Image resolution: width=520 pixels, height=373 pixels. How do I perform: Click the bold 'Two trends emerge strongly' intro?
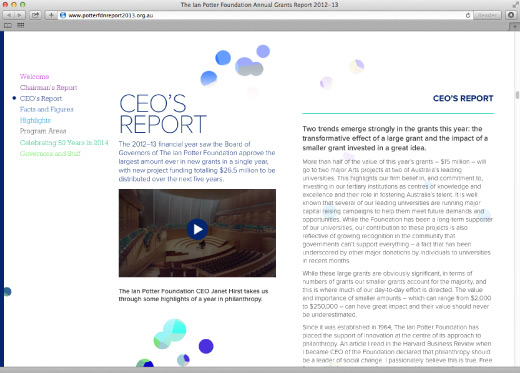tap(395, 138)
